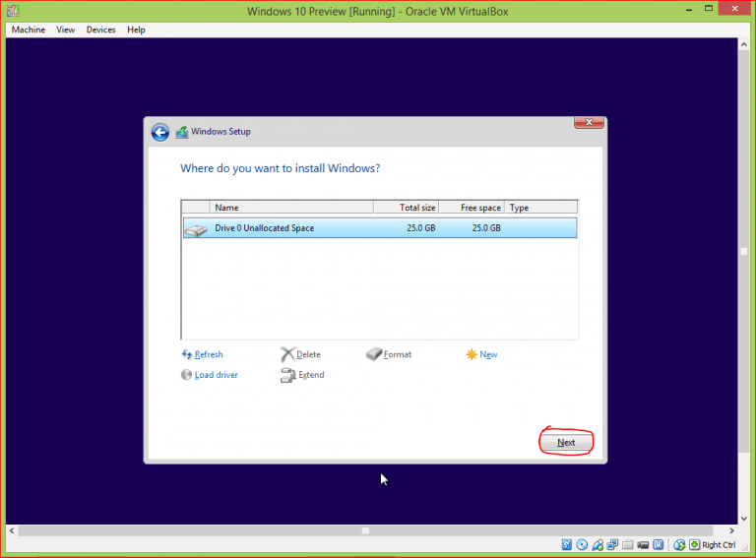Click the Format drive icon
The image size is (756, 558).
click(374, 354)
